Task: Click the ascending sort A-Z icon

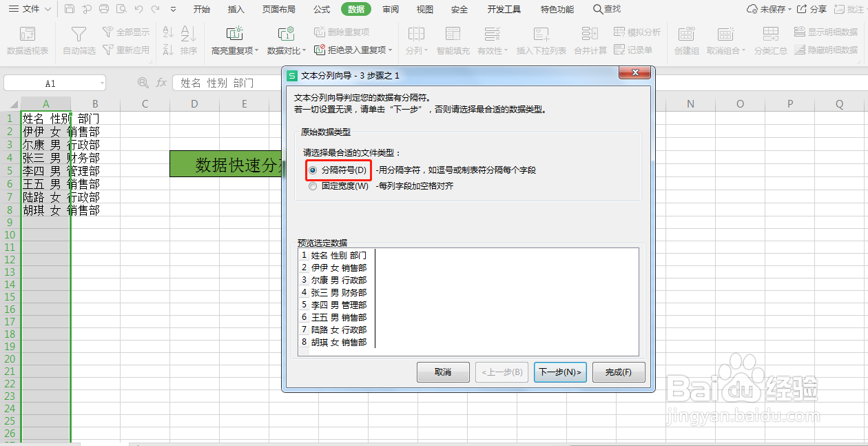Action: pos(169,32)
